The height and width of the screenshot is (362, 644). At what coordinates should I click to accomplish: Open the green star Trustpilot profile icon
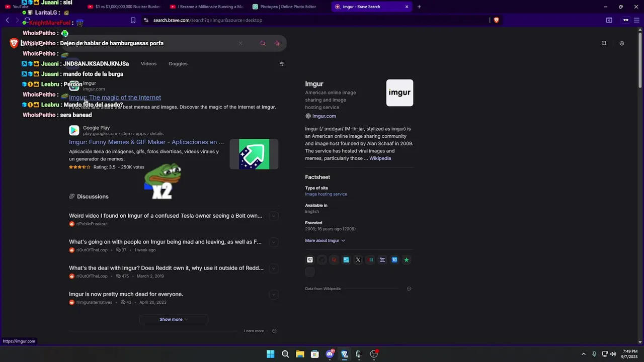[407, 260]
